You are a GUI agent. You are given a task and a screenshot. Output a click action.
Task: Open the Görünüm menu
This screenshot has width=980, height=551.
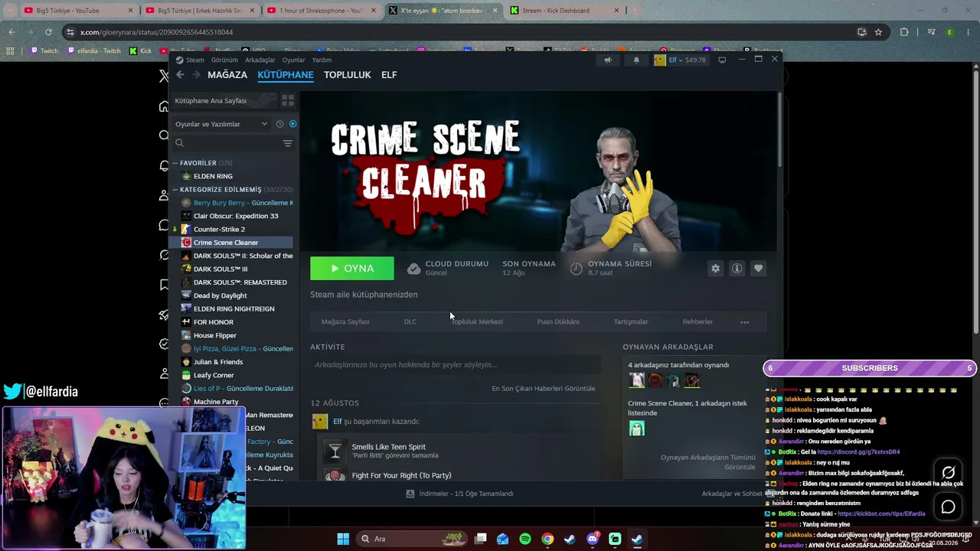[224, 60]
